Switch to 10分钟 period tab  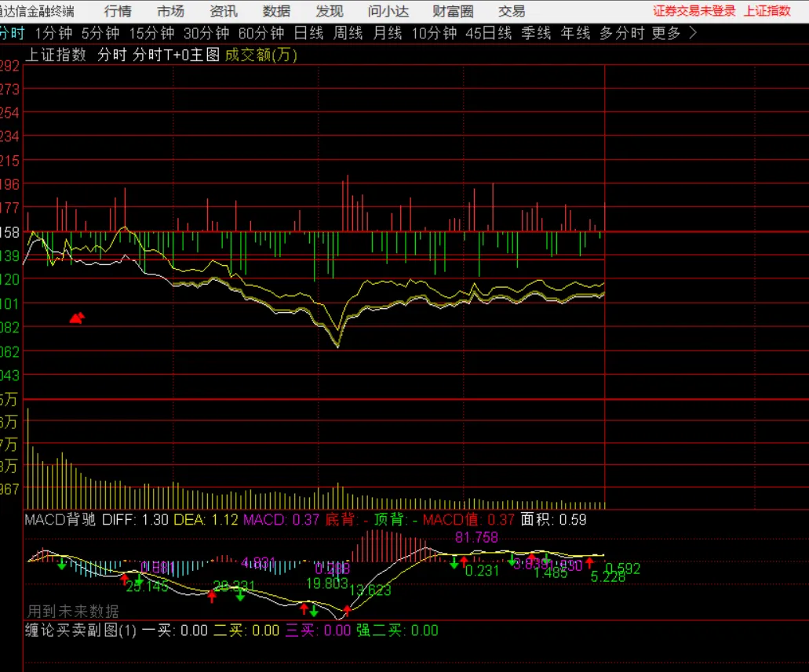[x=434, y=34]
